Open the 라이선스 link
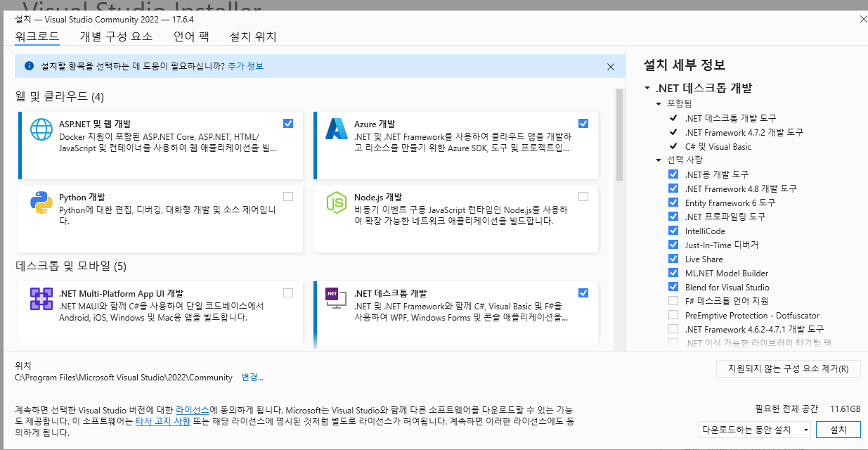 click(x=192, y=409)
